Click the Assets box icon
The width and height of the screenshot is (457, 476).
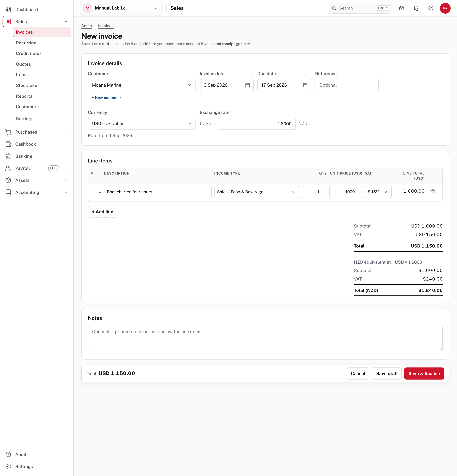[8, 180]
